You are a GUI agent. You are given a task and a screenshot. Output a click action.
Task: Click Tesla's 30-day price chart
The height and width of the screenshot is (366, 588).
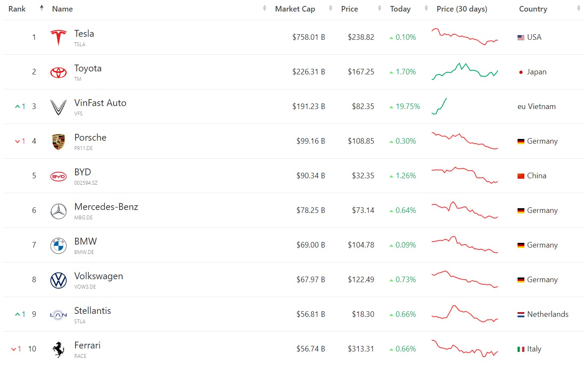click(x=465, y=37)
